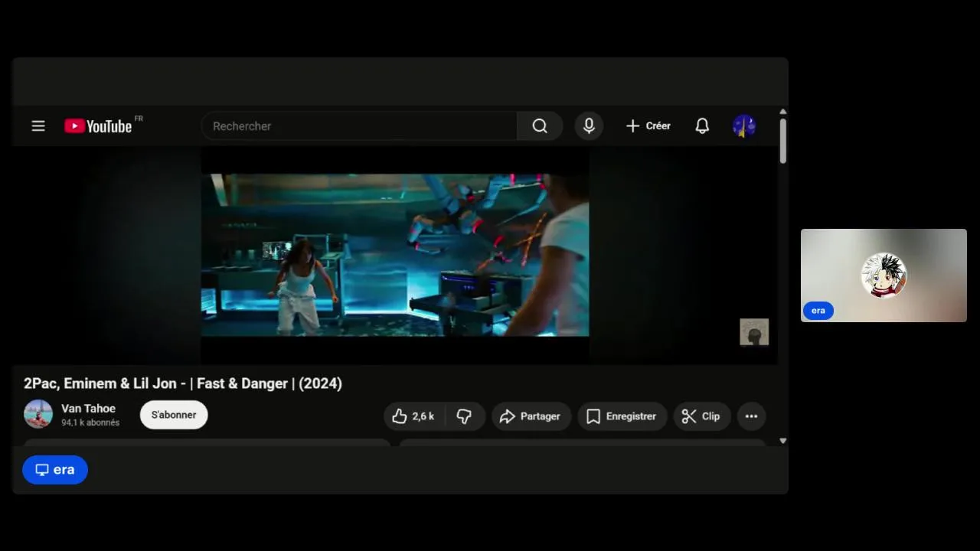Click the Rechercher search field
980x551 pixels.
[x=359, y=126]
